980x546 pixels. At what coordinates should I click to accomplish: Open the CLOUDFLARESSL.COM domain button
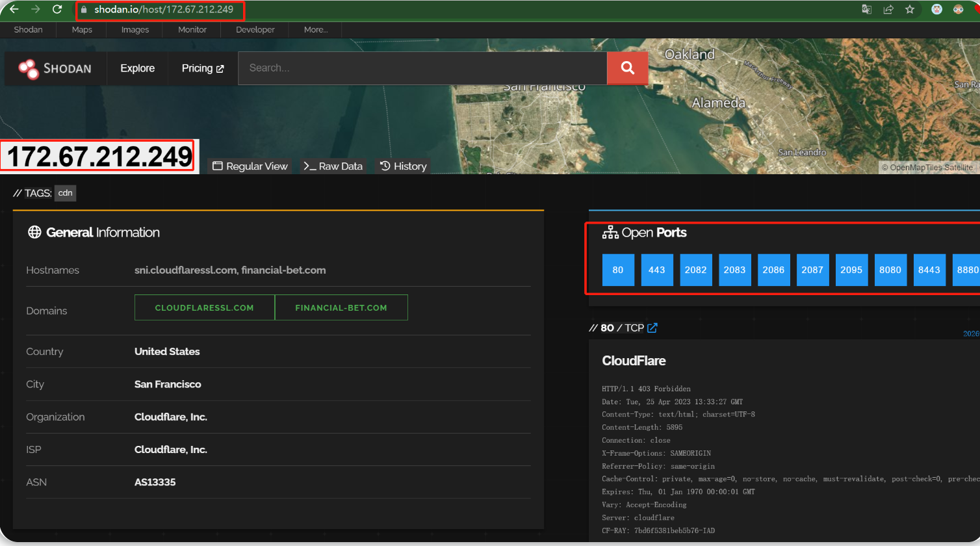pos(205,307)
